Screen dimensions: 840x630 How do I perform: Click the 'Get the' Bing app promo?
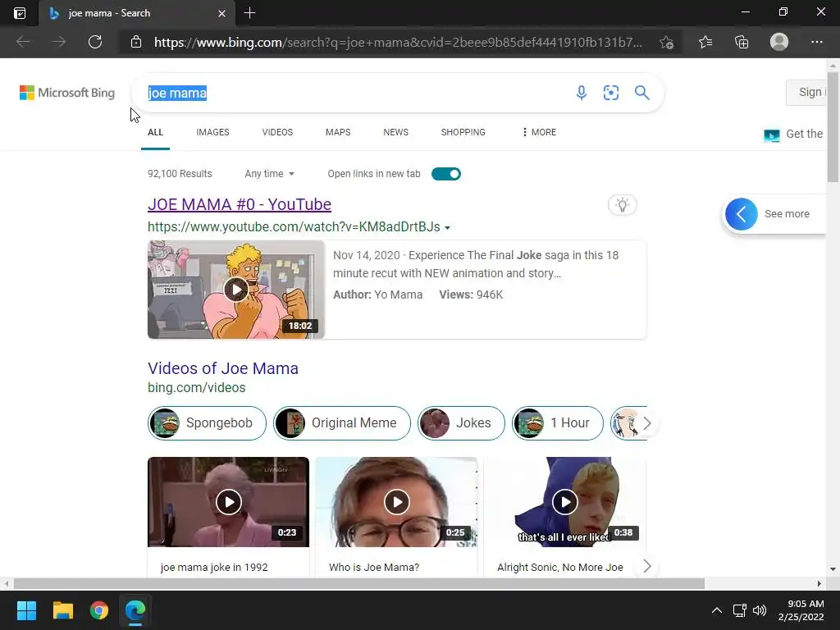pos(794,135)
